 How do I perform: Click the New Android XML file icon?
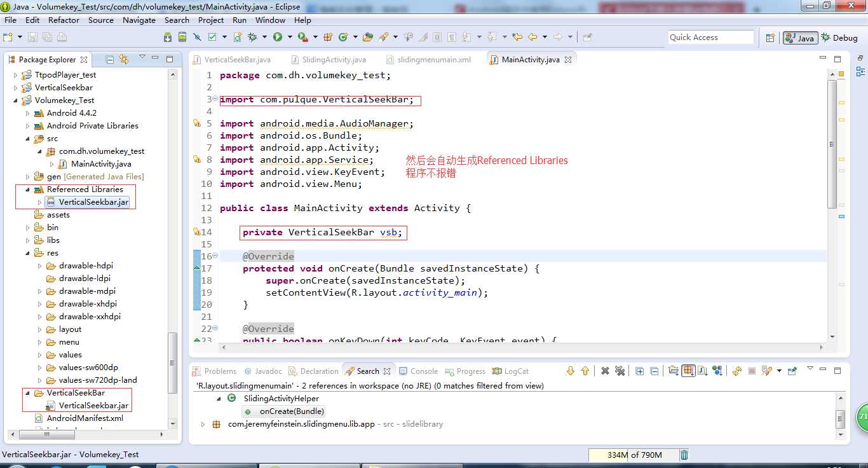(x=238, y=37)
